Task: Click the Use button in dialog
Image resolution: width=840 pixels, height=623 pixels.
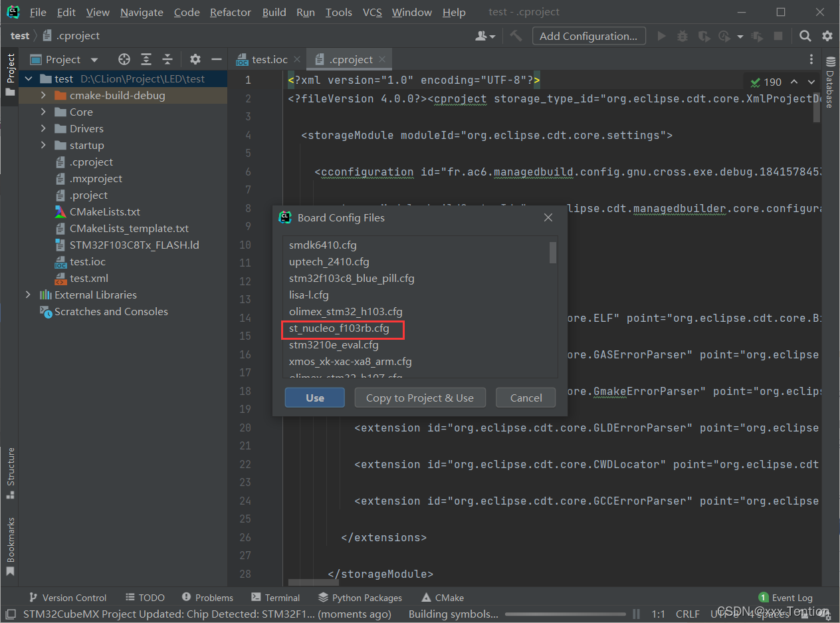Action: click(315, 398)
